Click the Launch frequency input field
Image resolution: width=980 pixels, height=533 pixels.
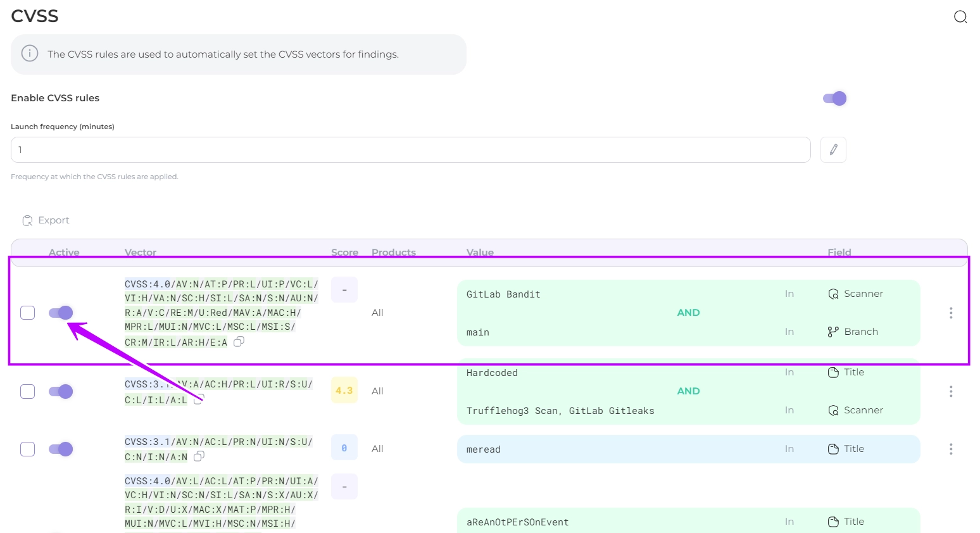[x=410, y=150]
